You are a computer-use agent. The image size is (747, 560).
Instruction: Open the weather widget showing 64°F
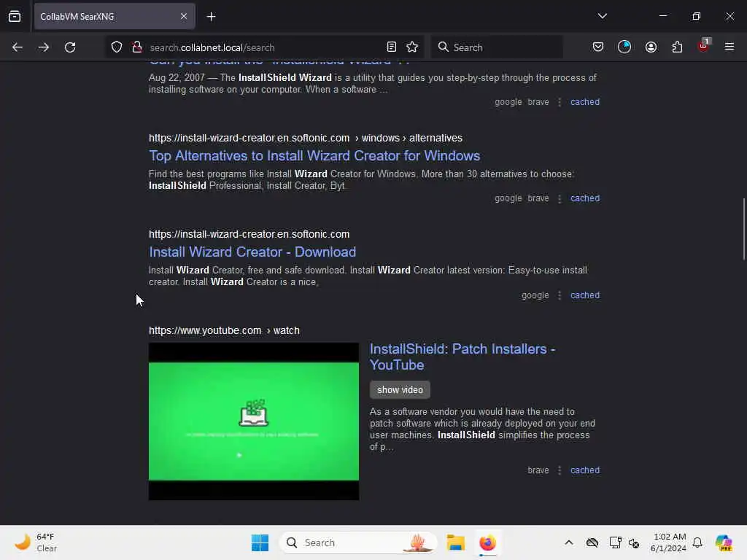36,542
